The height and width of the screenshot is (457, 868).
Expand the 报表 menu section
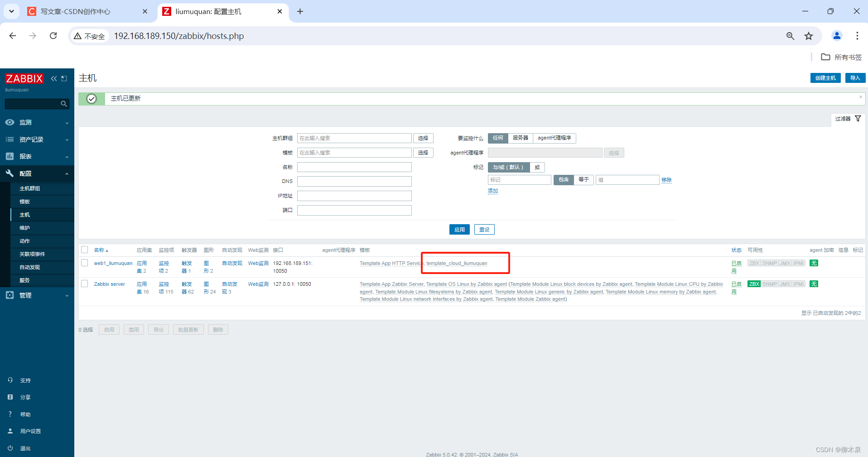click(x=37, y=156)
